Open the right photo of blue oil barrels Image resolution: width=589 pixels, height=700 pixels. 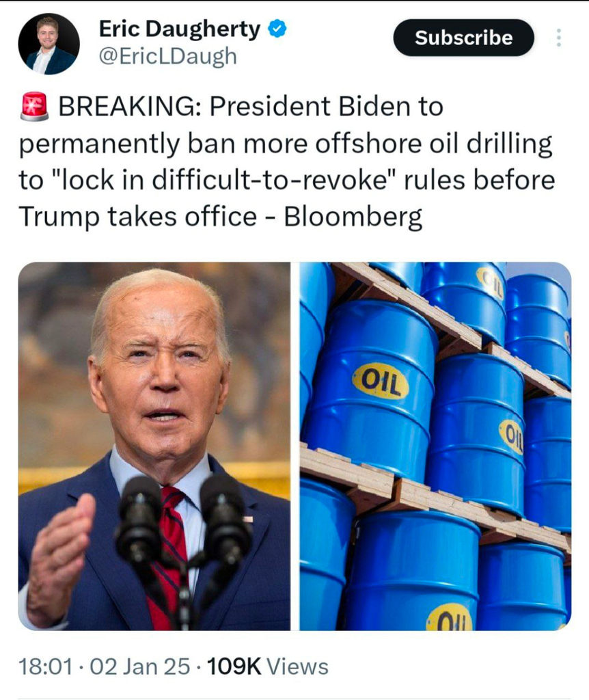[435, 446]
